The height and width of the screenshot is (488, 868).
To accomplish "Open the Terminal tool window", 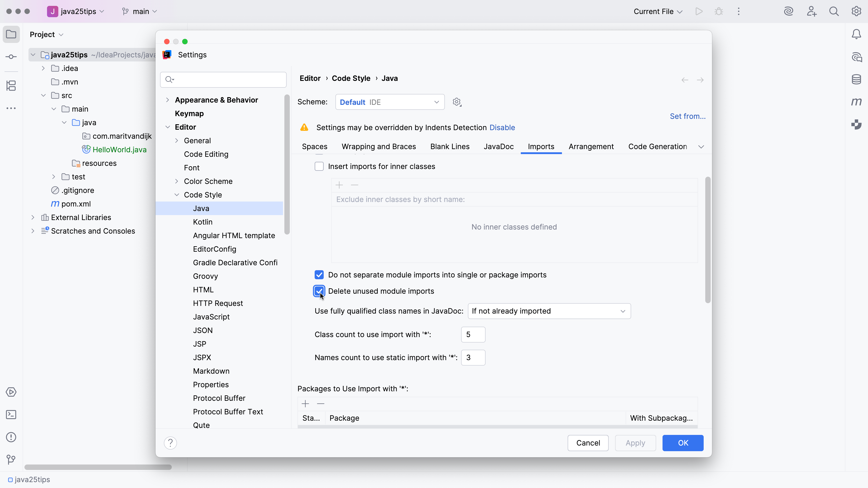I will [11, 415].
